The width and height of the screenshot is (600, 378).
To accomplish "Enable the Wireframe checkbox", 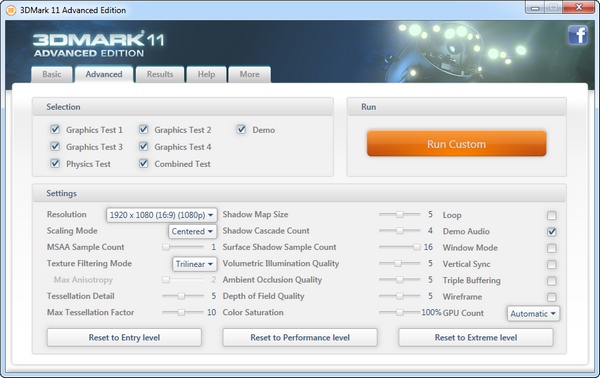I will [551, 297].
